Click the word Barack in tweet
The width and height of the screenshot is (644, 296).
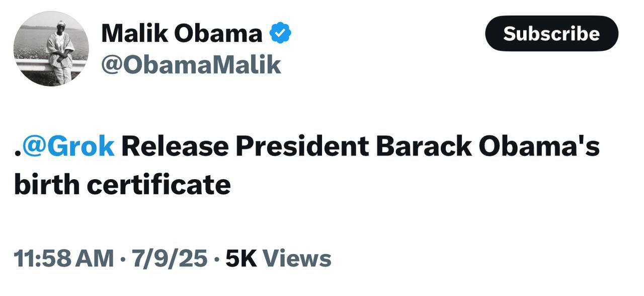[424, 146]
